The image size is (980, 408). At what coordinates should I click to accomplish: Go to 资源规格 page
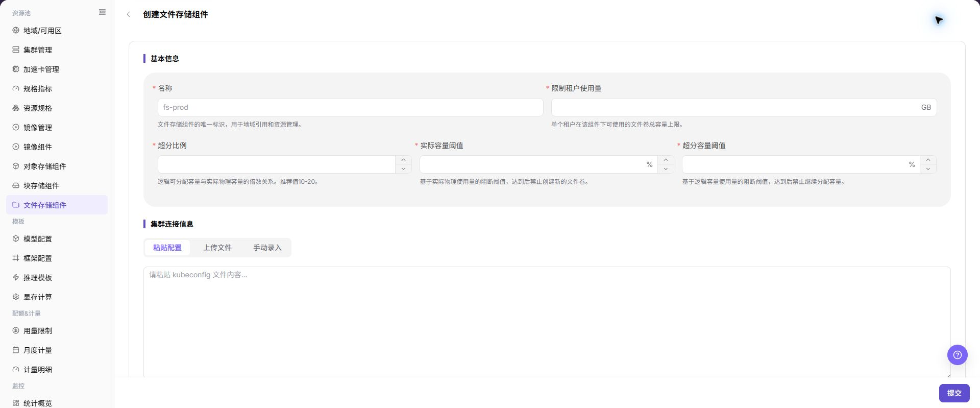(x=57, y=108)
